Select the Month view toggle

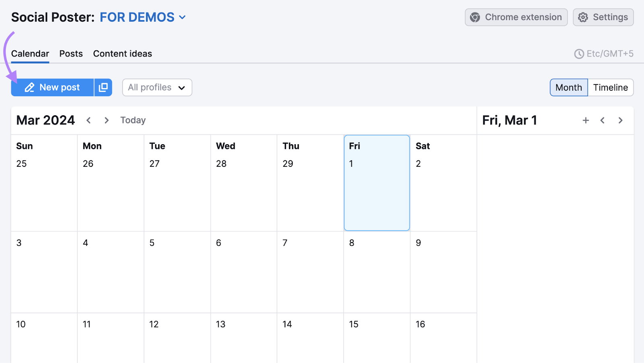568,87
